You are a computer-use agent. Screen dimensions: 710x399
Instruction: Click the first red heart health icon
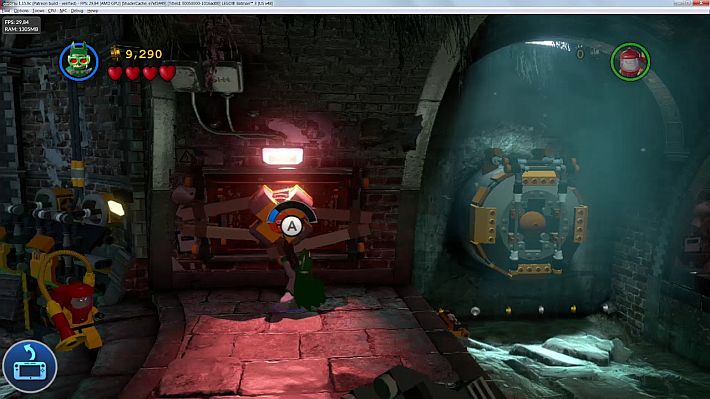tap(115, 73)
